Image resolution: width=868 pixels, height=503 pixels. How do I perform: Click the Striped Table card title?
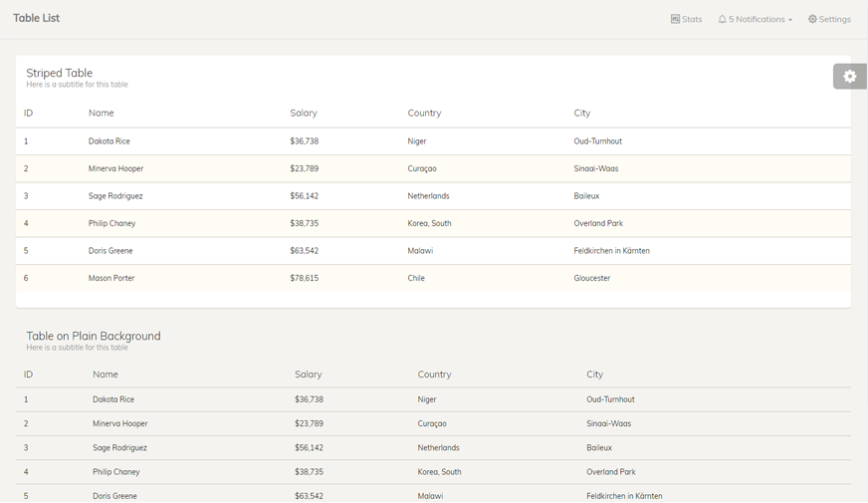pyautogui.click(x=60, y=73)
